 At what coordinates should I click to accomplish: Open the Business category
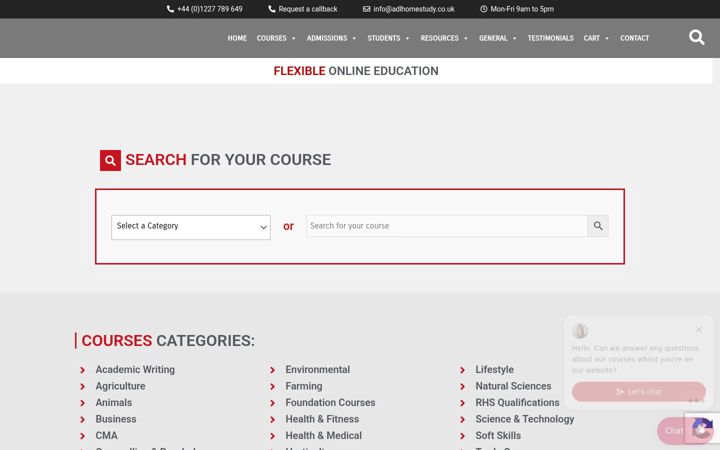coord(116,419)
